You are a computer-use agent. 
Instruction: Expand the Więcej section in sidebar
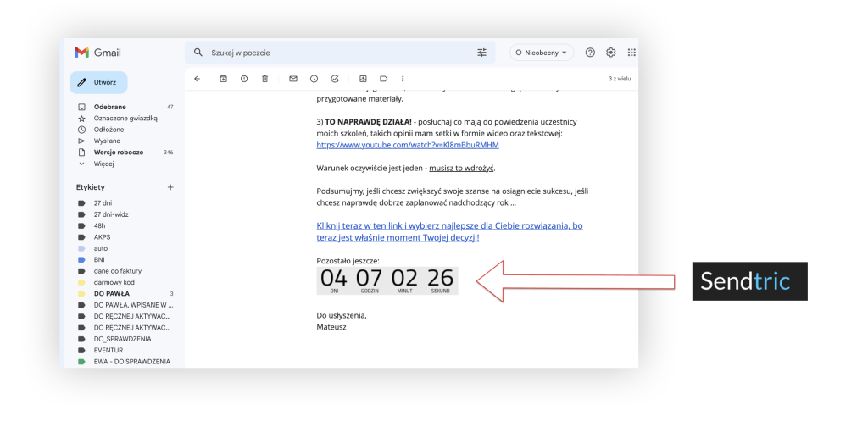[x=103, y=164]
